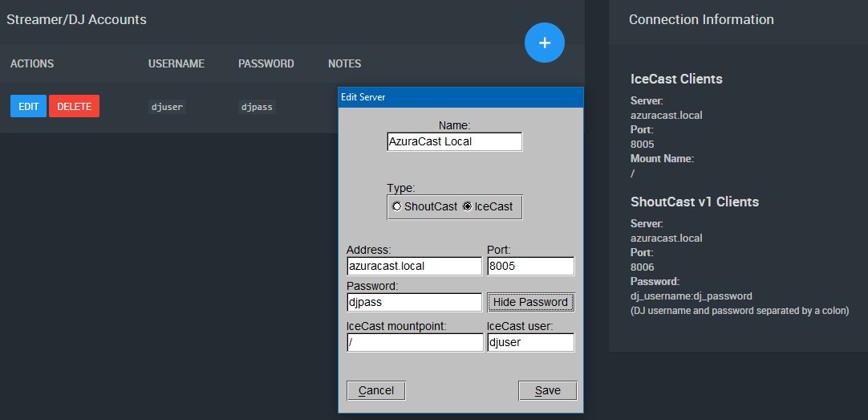The width and height of the screenshot is (868, 420).
Task: Click the IceCast user field
Action: pos(530,342)
